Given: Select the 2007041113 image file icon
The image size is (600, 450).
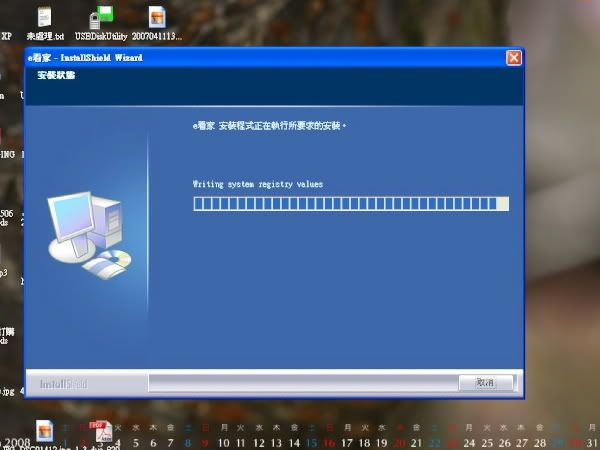Looking at the screenshot, I should [x=157, y=24].
